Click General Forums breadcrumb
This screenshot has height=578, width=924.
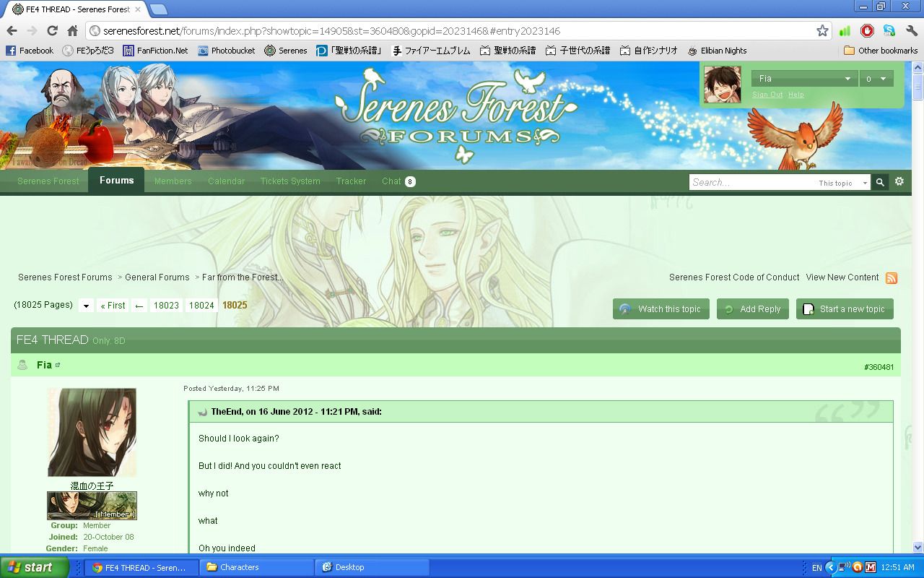coord(157,277)
